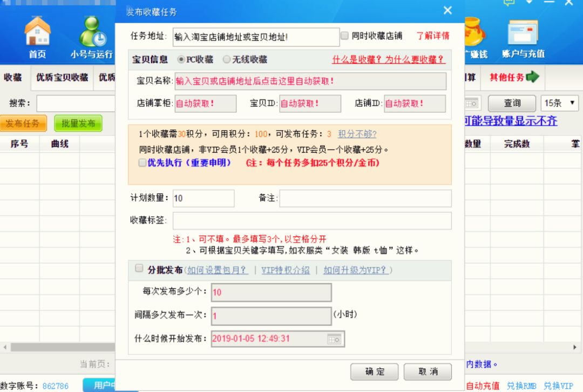Click the 确定 confirm button
This screenshot has width=583, height=392.
(x=374, y=372)
